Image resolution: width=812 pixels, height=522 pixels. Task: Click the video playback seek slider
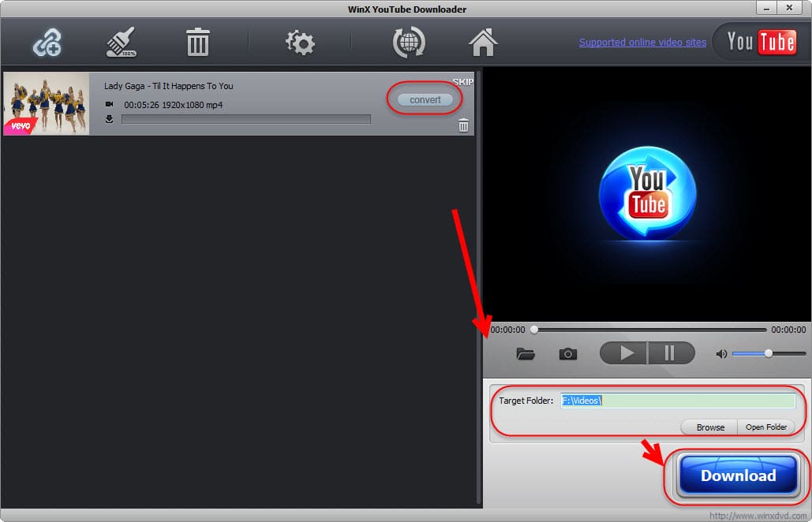[650, 330]
